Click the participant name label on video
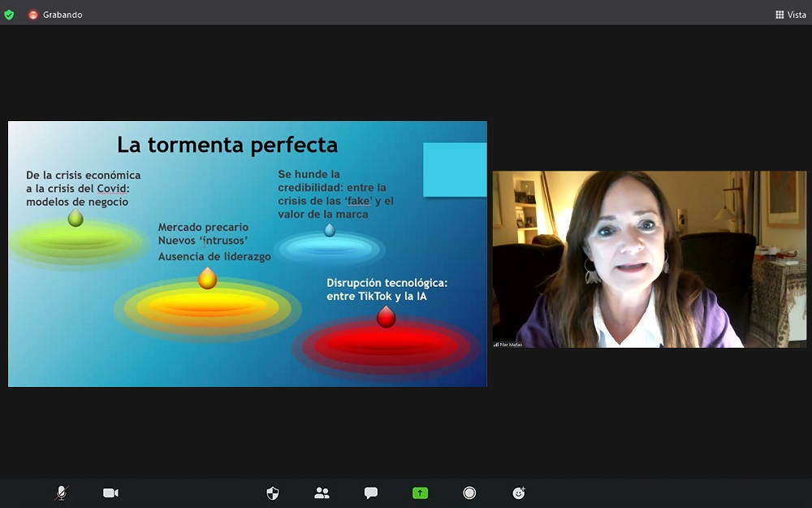This screenshot has height=508, width=812. coord(510,344)
